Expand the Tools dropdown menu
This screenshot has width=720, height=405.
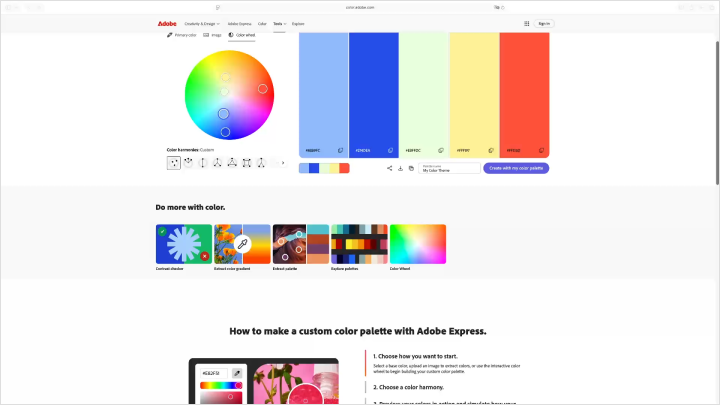tap(280, 24)
